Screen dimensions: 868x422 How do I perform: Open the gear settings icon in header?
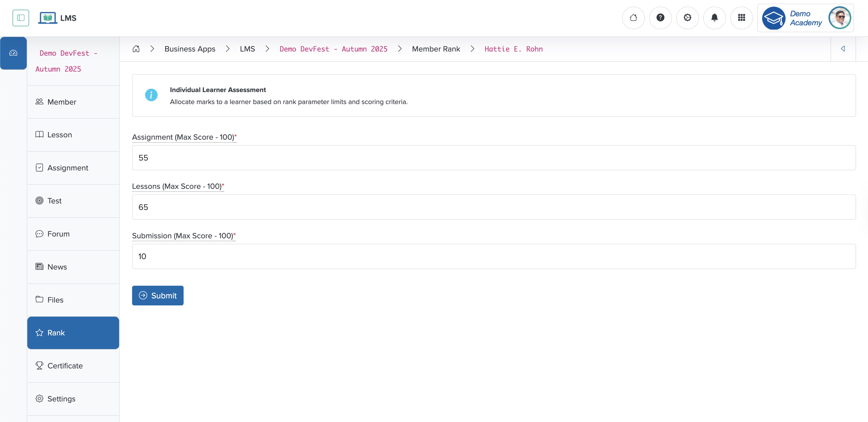point(687,18)
